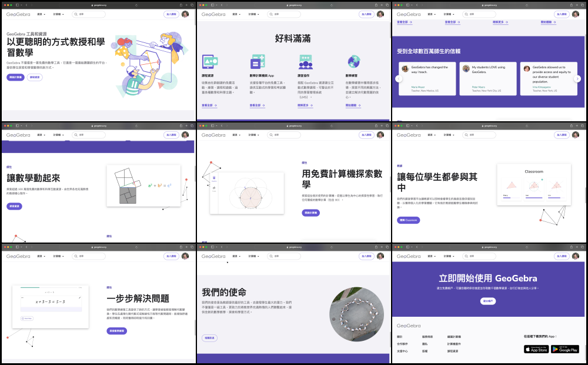
Task: Click the 課堂協作 people group icon
Action: (x=306, y=62)
